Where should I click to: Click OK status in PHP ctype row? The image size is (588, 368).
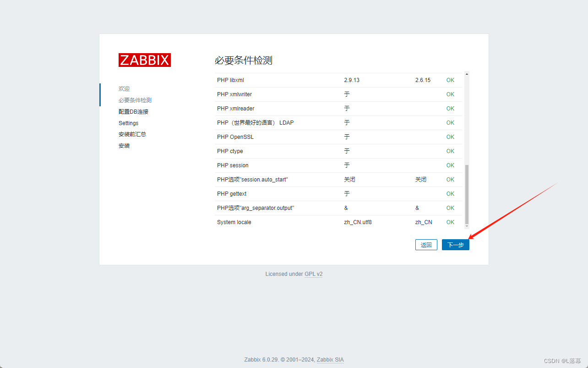point(451,151)
